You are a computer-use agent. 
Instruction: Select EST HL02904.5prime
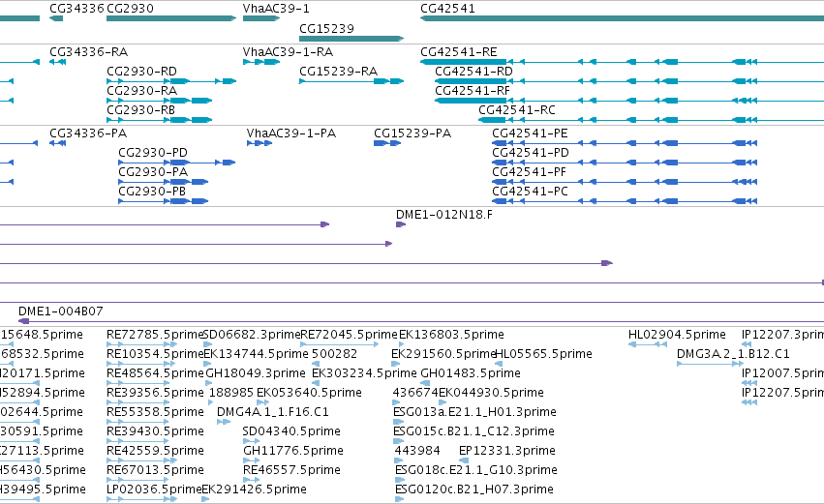(677, 335)
